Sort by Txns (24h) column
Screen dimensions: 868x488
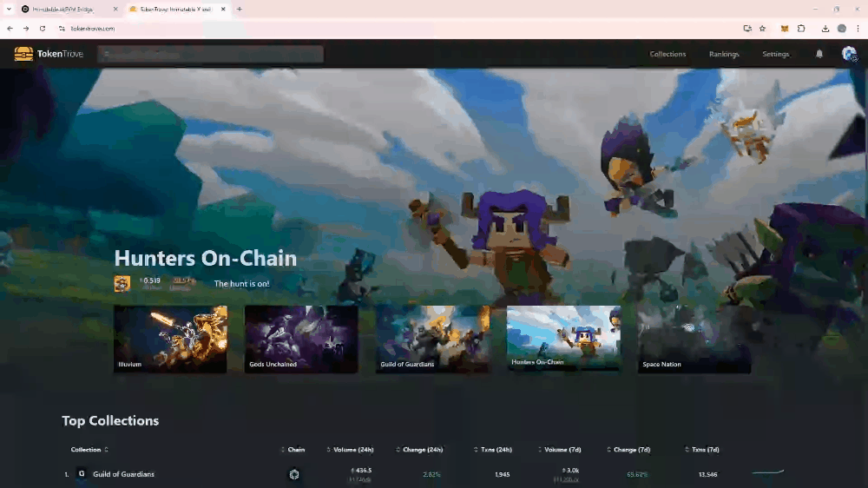493,449
